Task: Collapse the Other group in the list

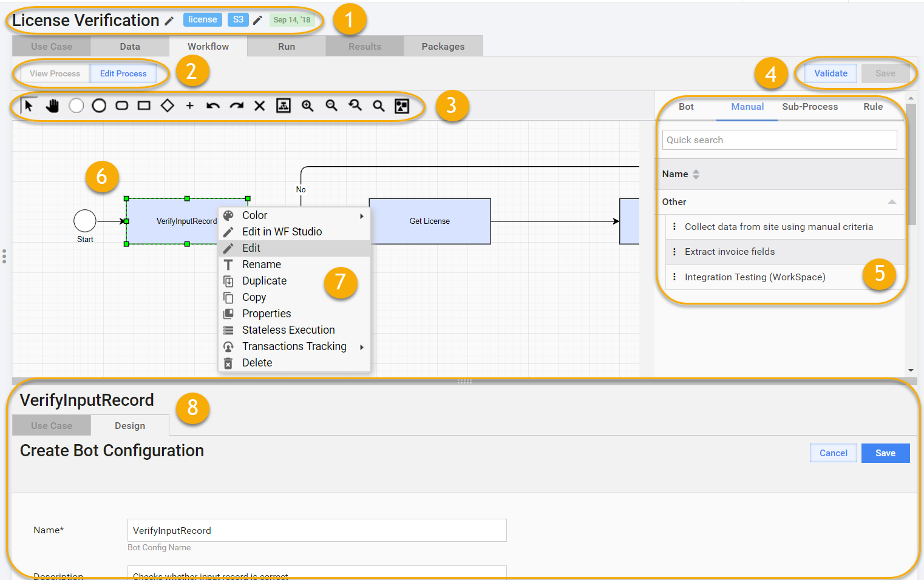Action: (x=892, y=202)
